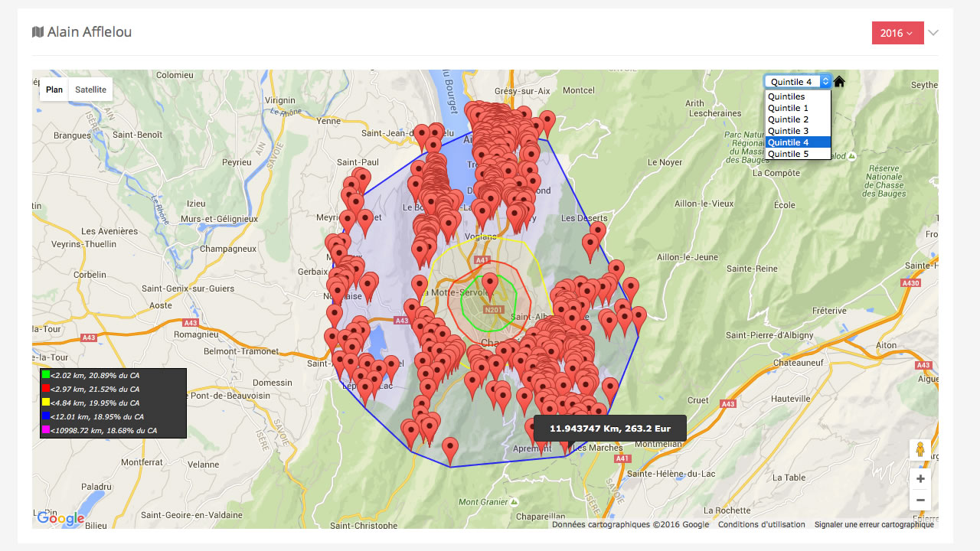Click the Données cartographiques ©2016 Google text
This screenshot has width=980, height=551.
630,524
